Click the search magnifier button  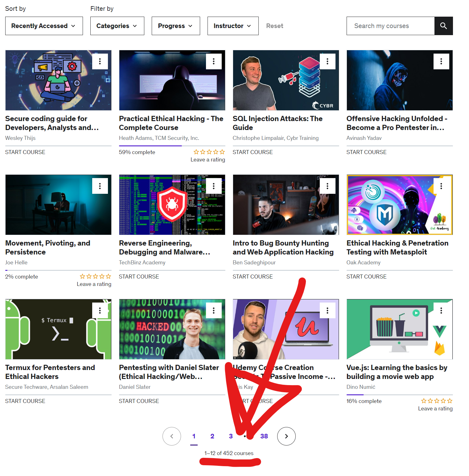443,26
